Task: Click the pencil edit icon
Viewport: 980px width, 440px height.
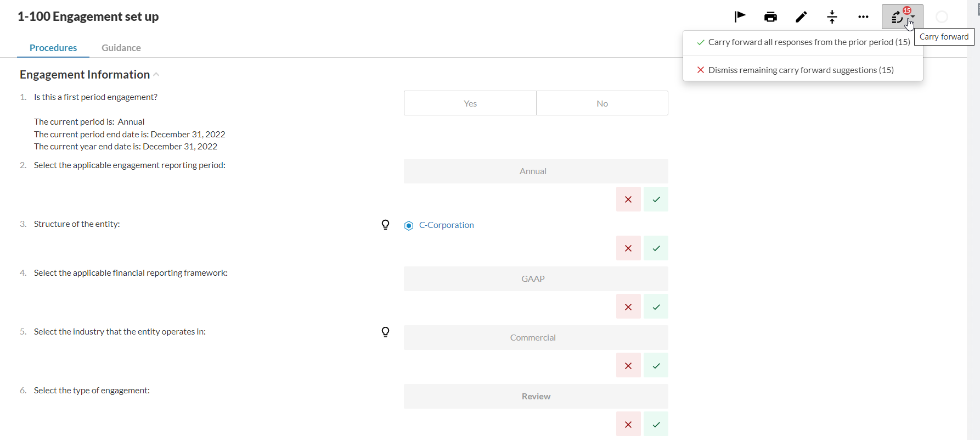Action: tap(801, 17)
